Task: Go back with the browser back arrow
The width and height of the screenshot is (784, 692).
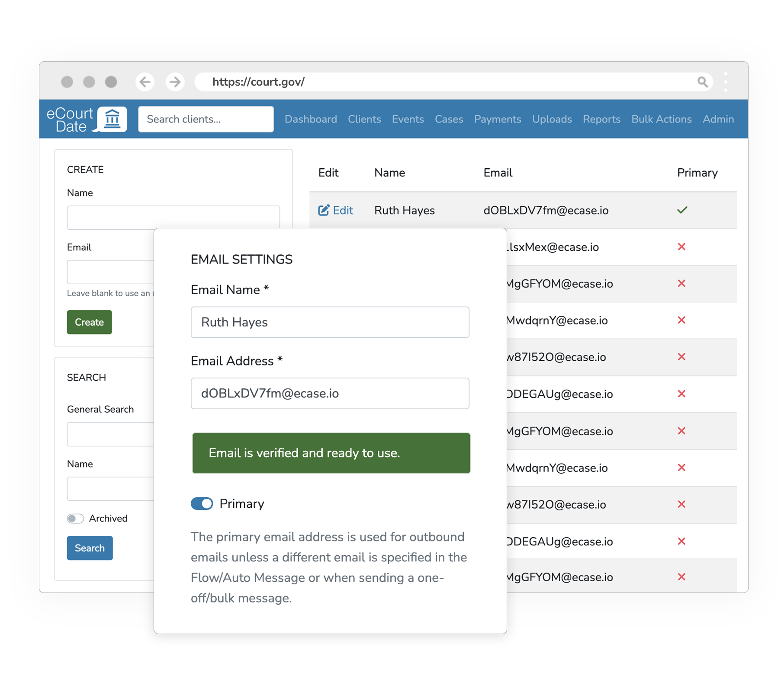Action: (145, 82)
